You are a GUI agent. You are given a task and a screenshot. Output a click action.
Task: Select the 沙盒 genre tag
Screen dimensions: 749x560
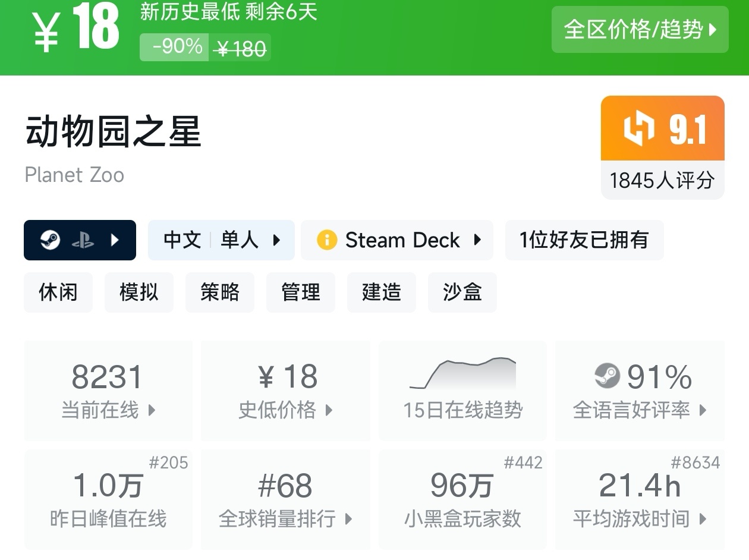[x=462, y=292]
